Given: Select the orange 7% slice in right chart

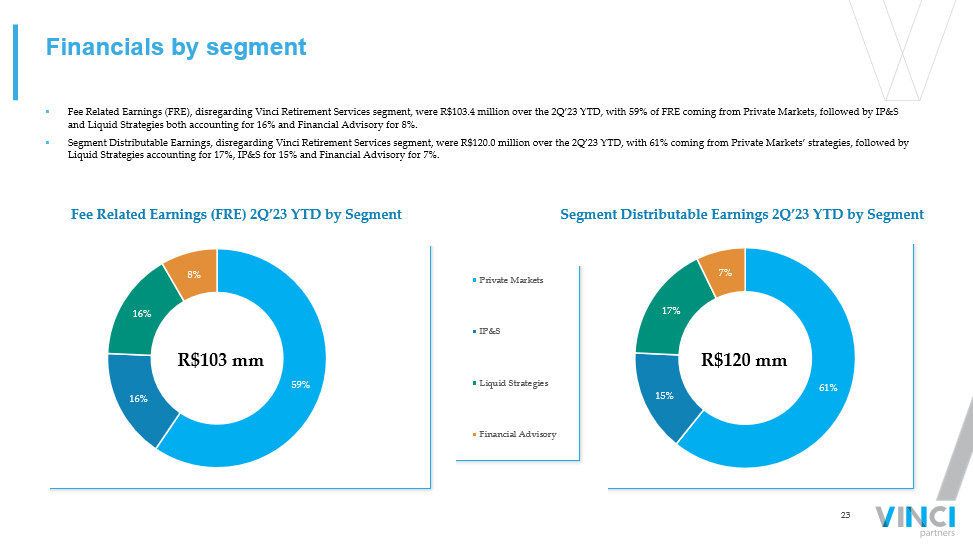Looking at the screenshot, I should pyautogui.click(x=723, y=272).
